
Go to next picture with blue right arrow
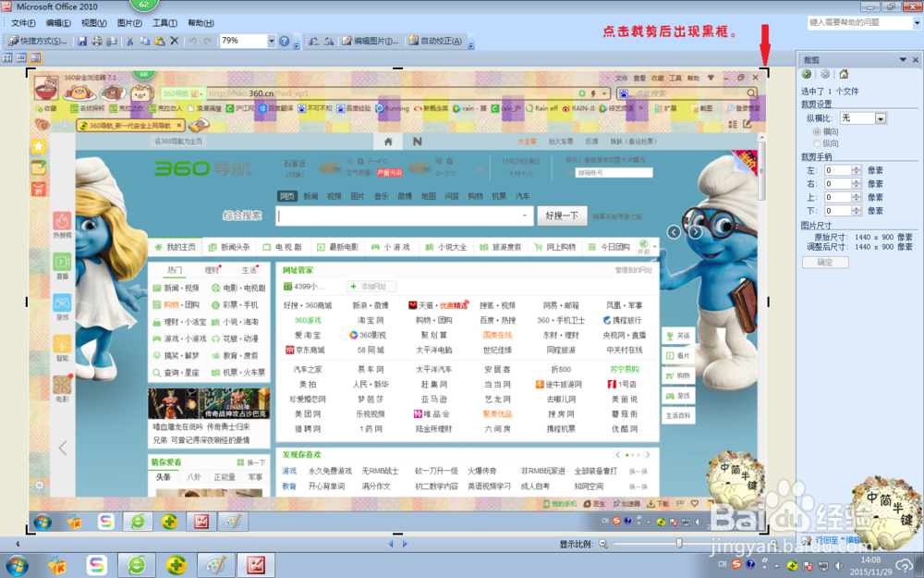click(405, 544)
